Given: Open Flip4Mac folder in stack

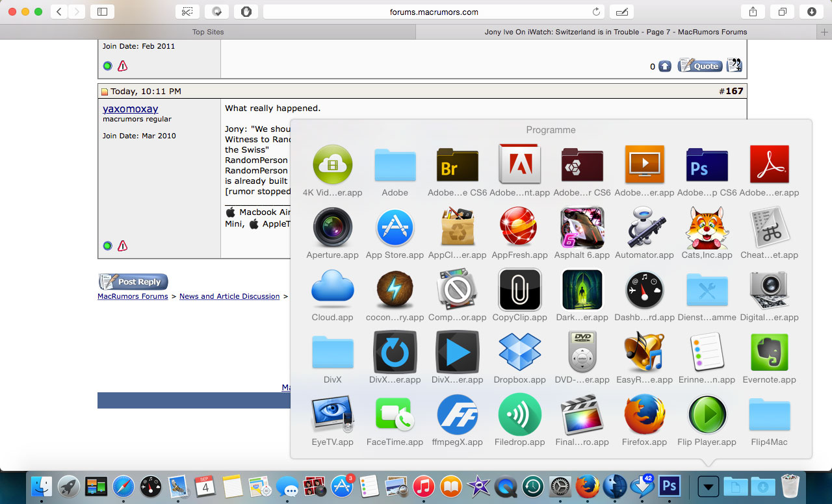Looking at the screenshot, I should [x=770, y=414].
